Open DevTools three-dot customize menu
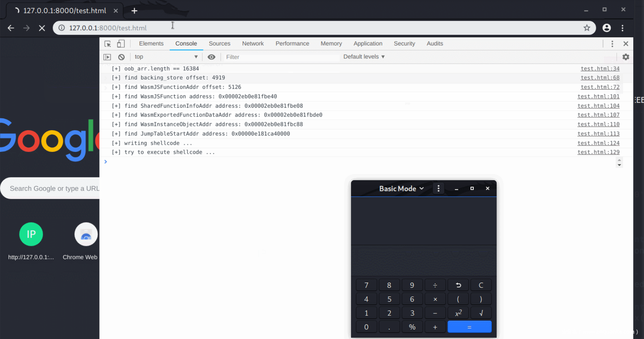Viewport: 644px width, 339px height. pyautogui.click(x=612, y=44)
